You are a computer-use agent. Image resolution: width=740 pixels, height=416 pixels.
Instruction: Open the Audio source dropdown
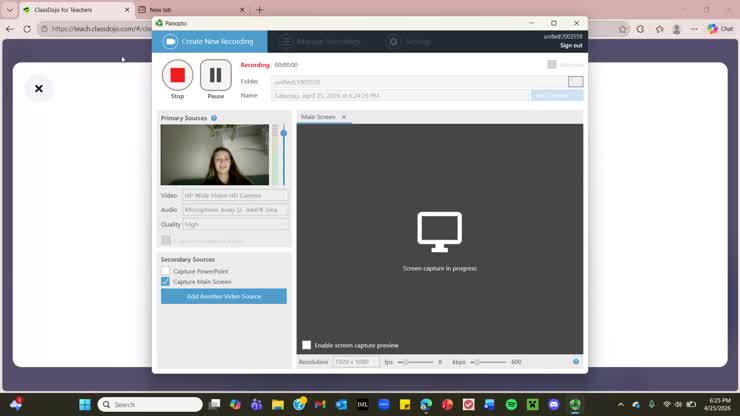pos(235,210)
